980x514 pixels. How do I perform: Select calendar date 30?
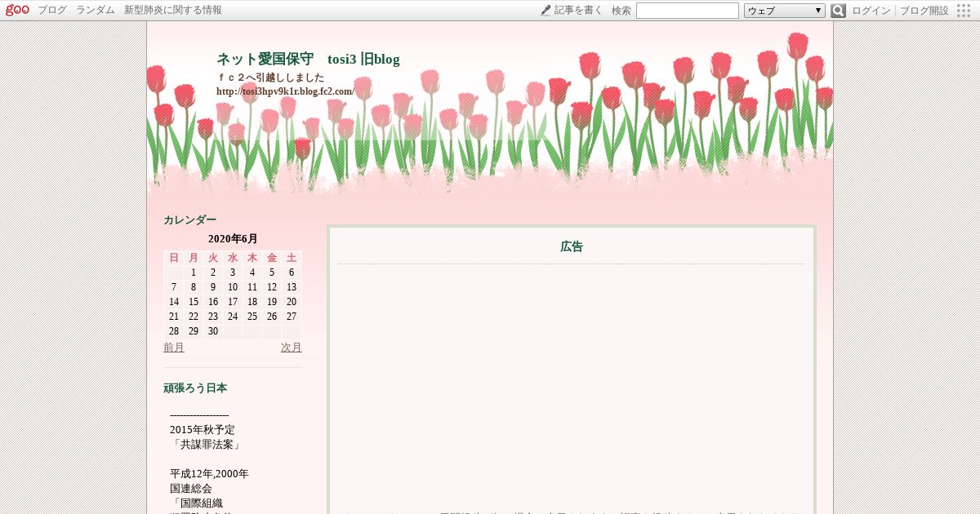[213, 331]
